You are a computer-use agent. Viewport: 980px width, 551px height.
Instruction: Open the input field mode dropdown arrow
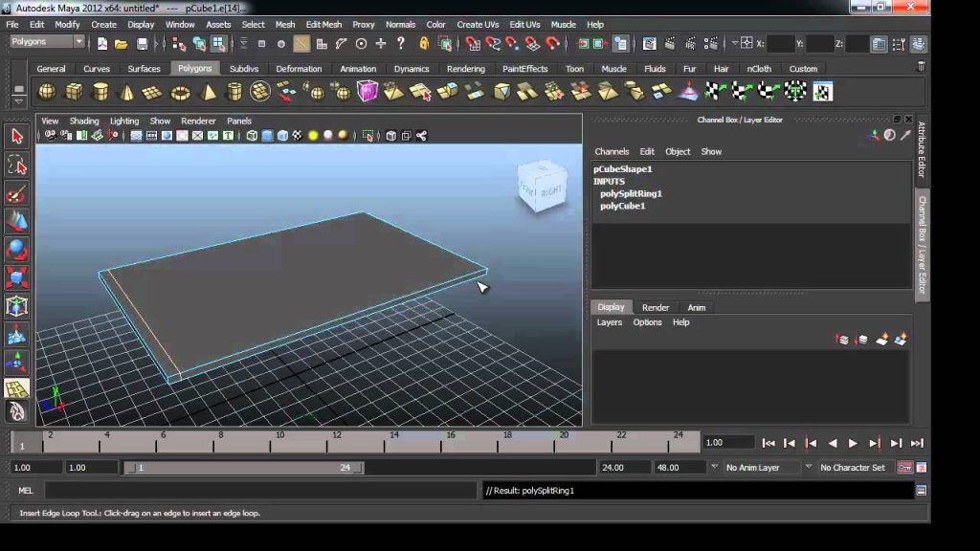coord(735,43)
